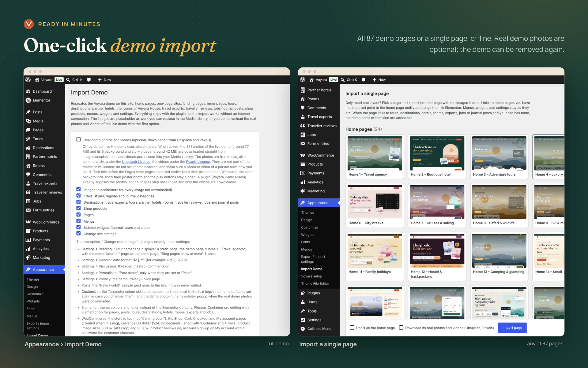Enable Use it as the home page checkbox
This screenshot has height=368, width=588.
[352, 328]
